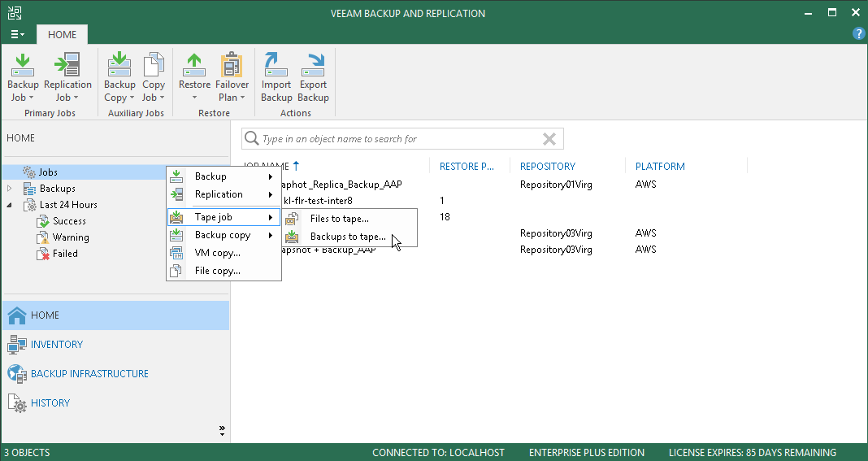Open the Replication context menu submenu

click(x=224, y=194)
